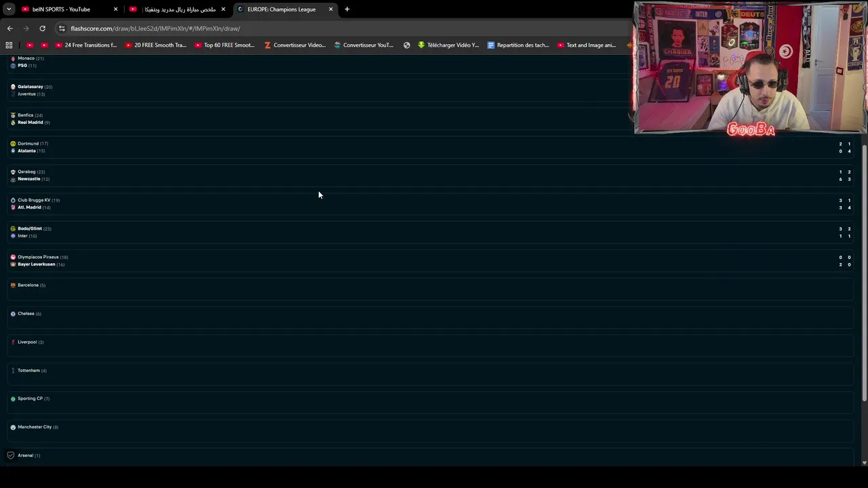Screen dimensions: 868x488
Task: Open the tab search dropdown arrow
Action: click(x=9, y=9)
